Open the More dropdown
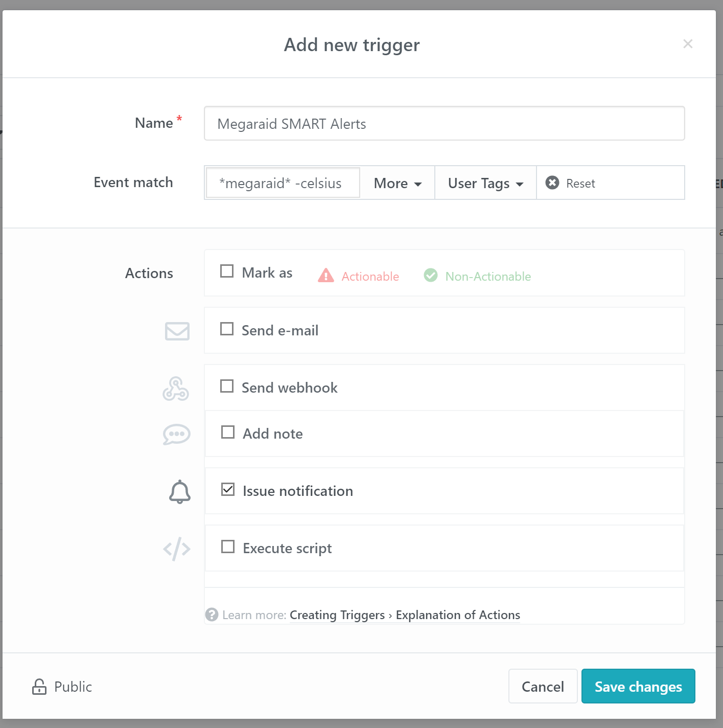The image size is (723, 728). click(x=397, y=183)
